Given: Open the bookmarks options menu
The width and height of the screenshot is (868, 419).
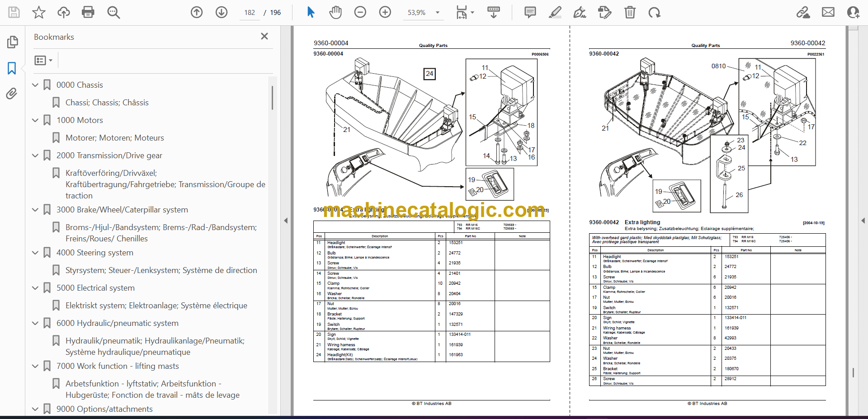Looking at the screenshot, I should (43, 60).
